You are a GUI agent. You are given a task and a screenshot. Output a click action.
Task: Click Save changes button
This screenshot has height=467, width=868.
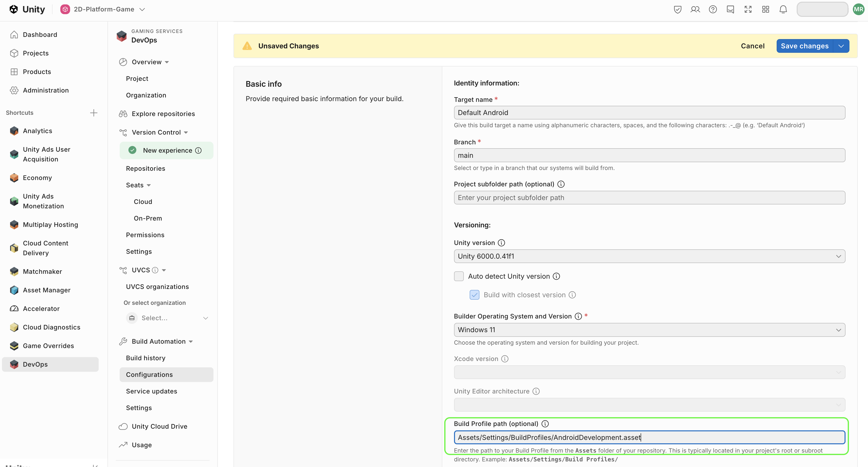(x=804, y=46)
